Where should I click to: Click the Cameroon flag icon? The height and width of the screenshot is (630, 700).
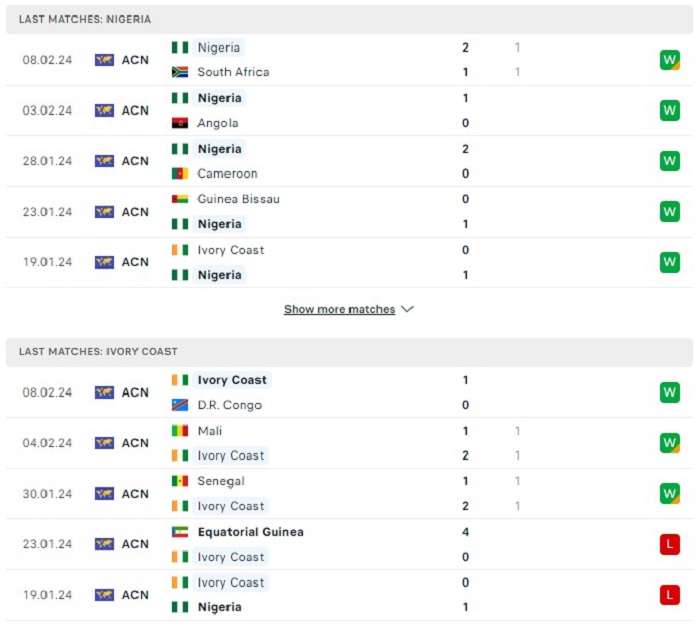click(180, 173)
